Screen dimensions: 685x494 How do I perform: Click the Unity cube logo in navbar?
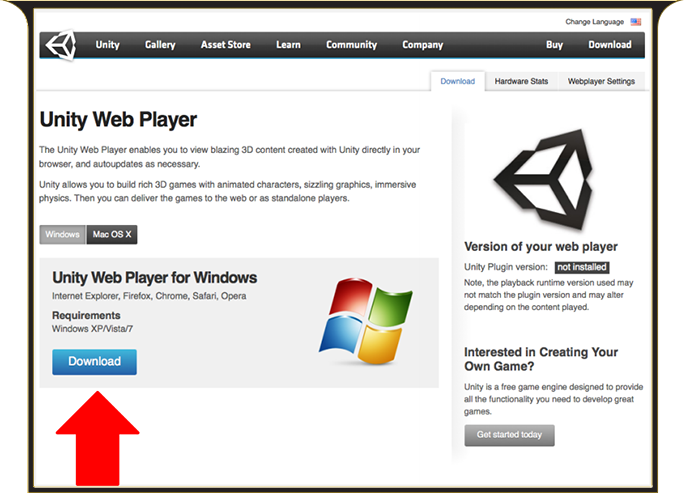(61, 45)
